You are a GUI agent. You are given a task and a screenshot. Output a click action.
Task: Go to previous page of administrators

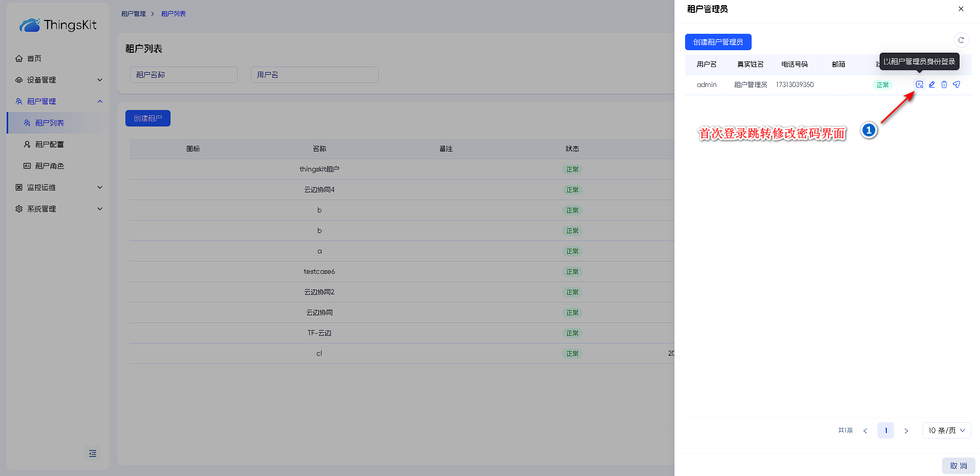(865, 430)
